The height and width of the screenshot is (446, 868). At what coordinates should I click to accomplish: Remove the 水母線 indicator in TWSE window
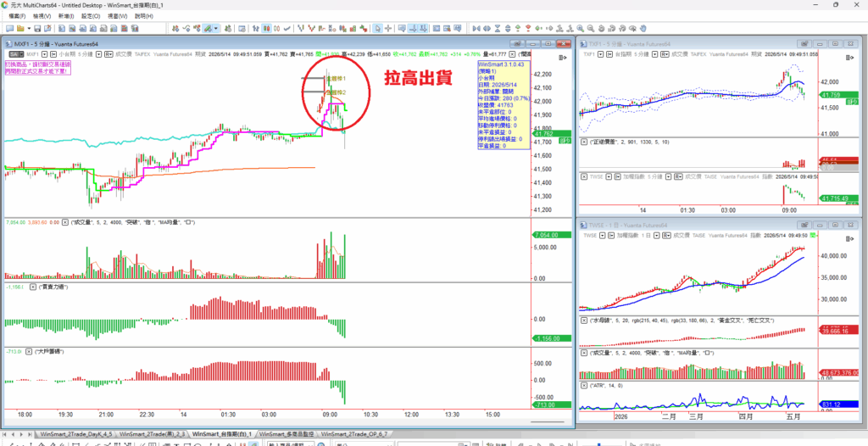pos(583,321)
